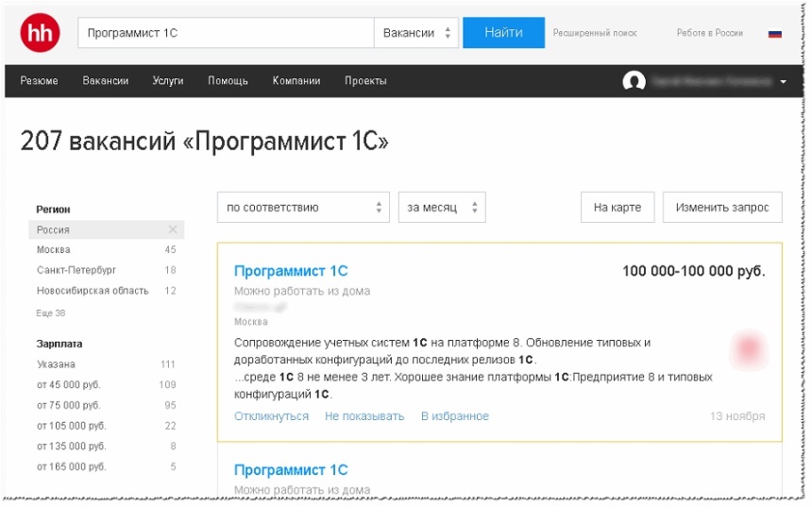The height and width of the screenshot is (507, 812).
Task: Open the Вакансии search type dropdown
Action: (x=416, y=33)
